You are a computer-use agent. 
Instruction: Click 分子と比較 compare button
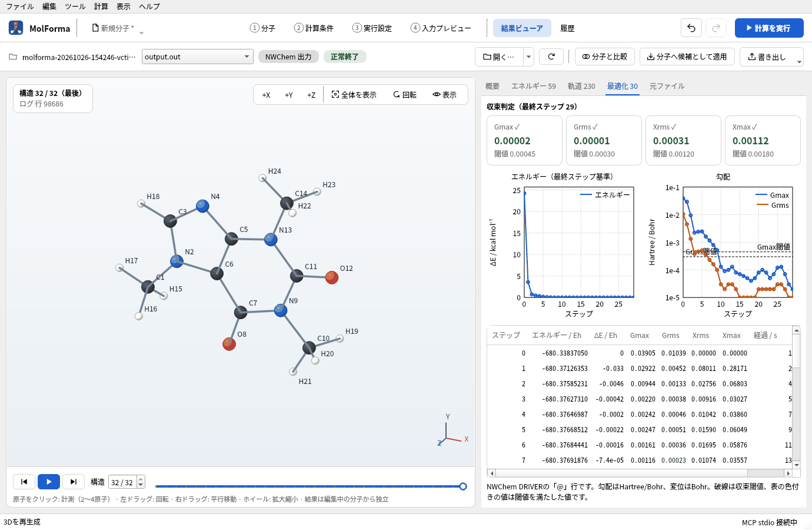[605, 57]
